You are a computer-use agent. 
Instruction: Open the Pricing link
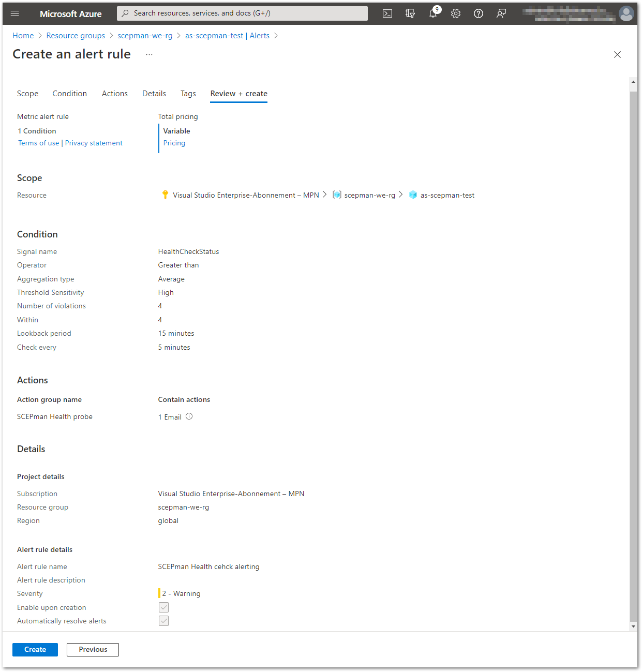[174, 143]
